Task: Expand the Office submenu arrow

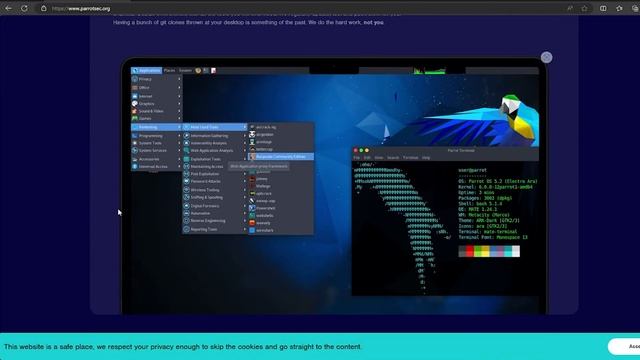Action: (x=179, y=88)
